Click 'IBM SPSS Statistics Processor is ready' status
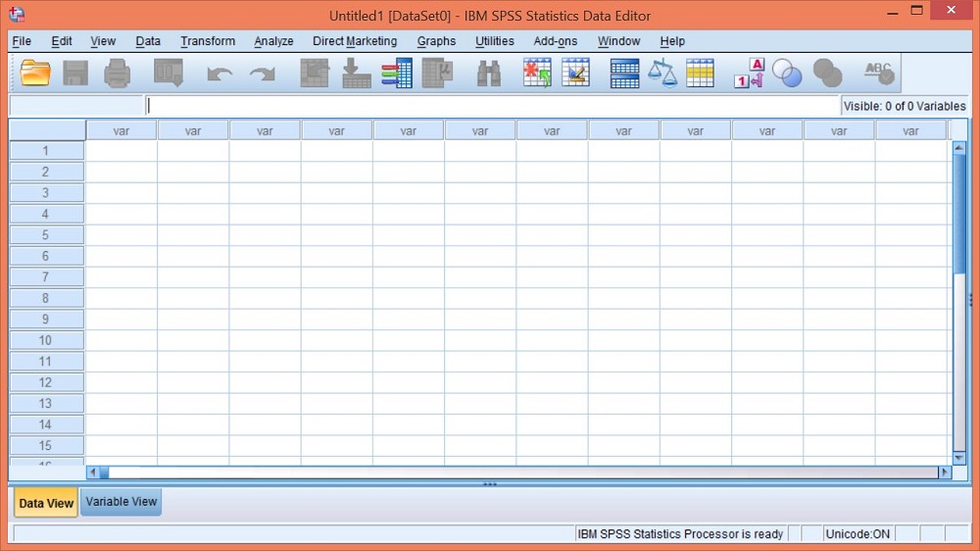 pos(680,534)
